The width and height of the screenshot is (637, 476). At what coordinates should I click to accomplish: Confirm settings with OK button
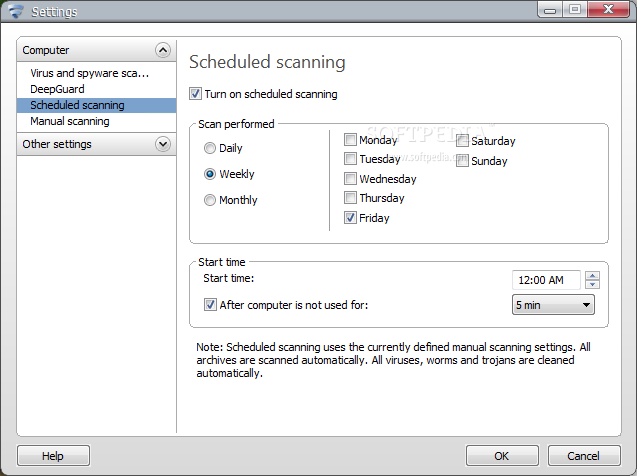pos(502,456)
